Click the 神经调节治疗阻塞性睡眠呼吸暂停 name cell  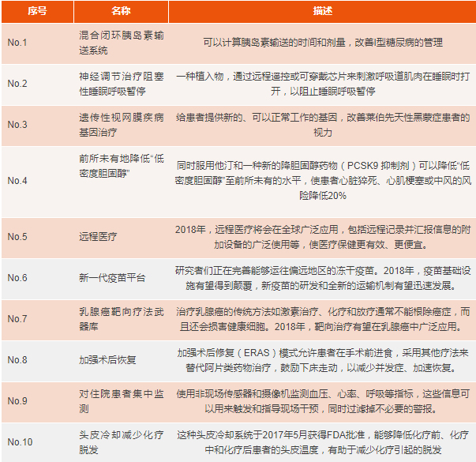[x=121, y=83]
